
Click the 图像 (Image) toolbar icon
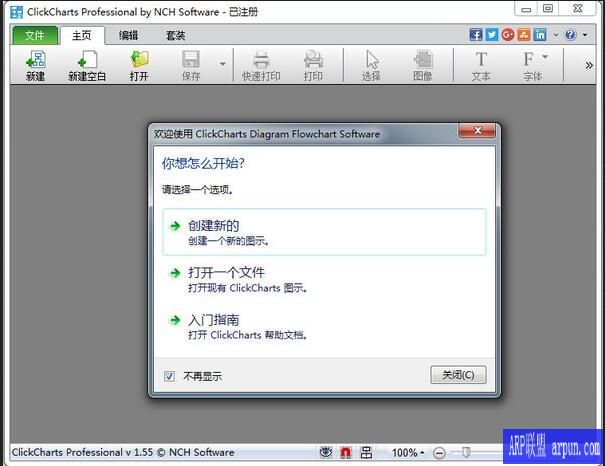[x=423, y=66]
